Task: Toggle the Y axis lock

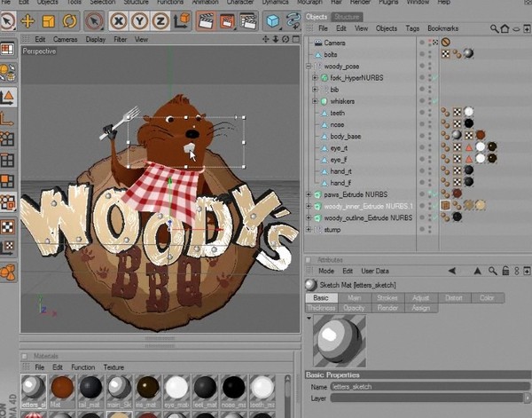Action: [139, 21]
